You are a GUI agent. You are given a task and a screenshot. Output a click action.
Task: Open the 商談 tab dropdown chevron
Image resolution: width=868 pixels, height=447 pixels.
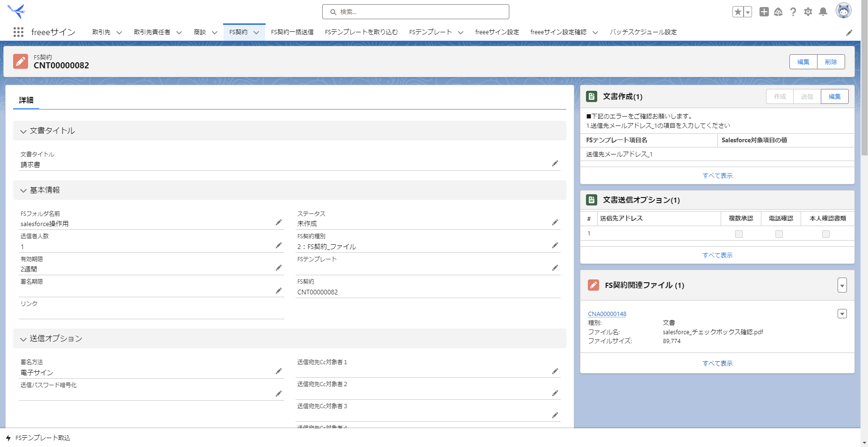point(215,32)
